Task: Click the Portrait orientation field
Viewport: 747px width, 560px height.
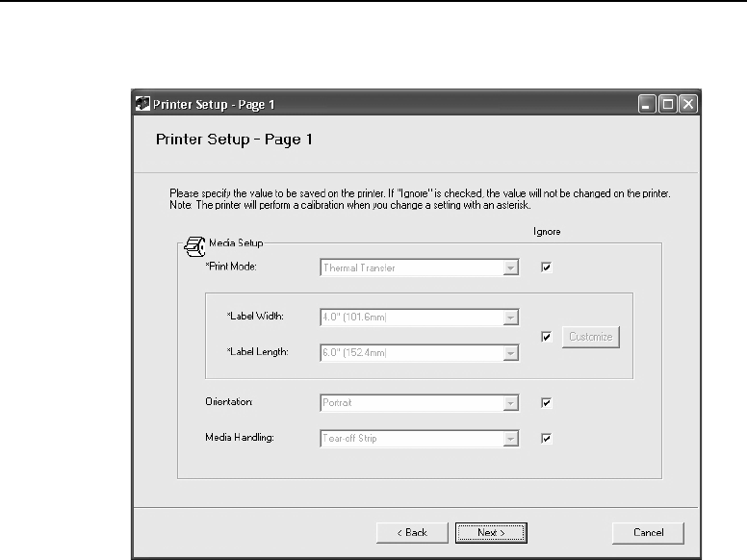Action: click(420, 403)
